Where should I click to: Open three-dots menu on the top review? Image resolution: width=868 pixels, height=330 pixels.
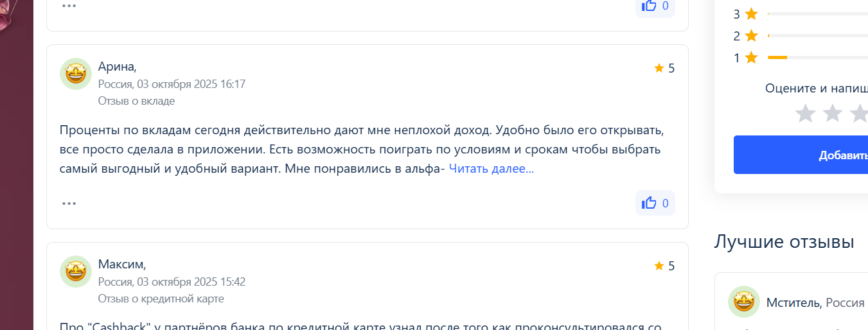point(69,6)
